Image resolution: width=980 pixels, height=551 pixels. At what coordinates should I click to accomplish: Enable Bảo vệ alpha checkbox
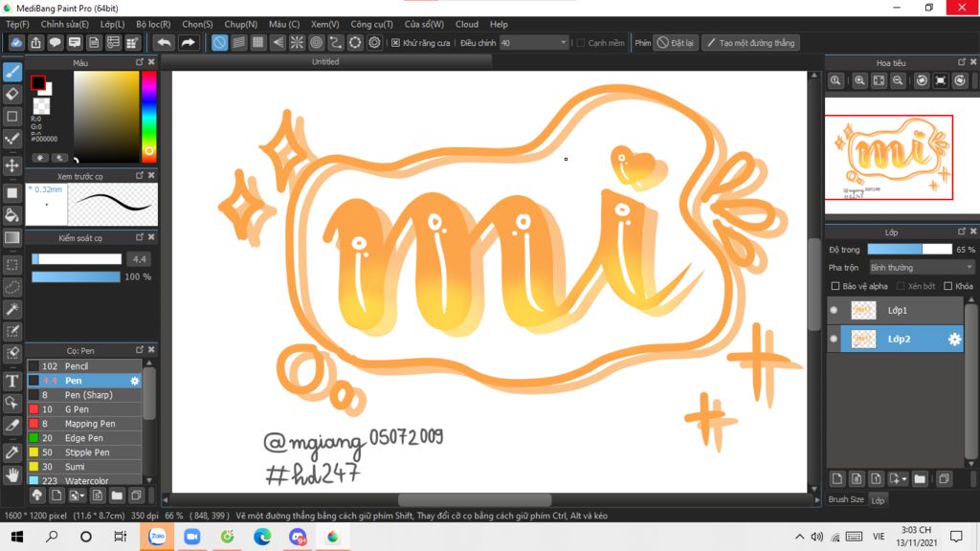click(x=835, y=286)
